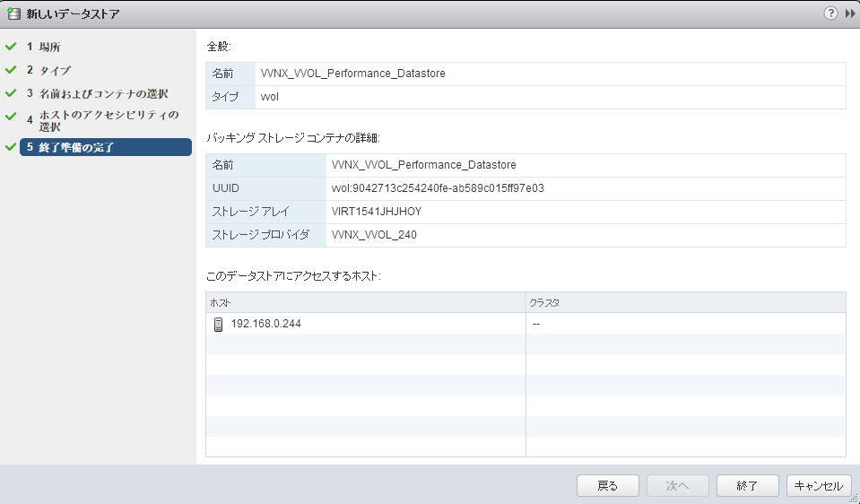Go to step 2 タイプ
Screen dimensions: 860x504
pos(48,70)
